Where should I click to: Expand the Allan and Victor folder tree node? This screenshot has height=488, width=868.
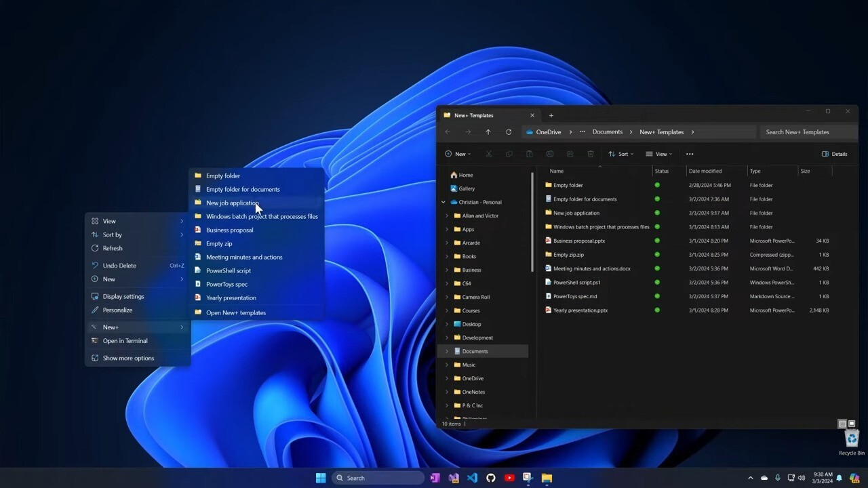[447, 216]
